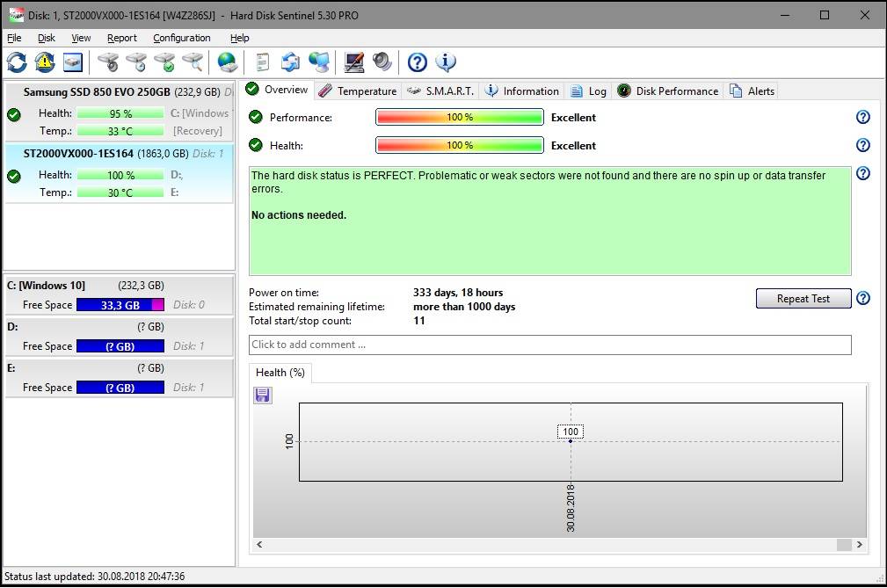
Task: Click the green check next to Samsung SSD
Action: click(14, 115)
